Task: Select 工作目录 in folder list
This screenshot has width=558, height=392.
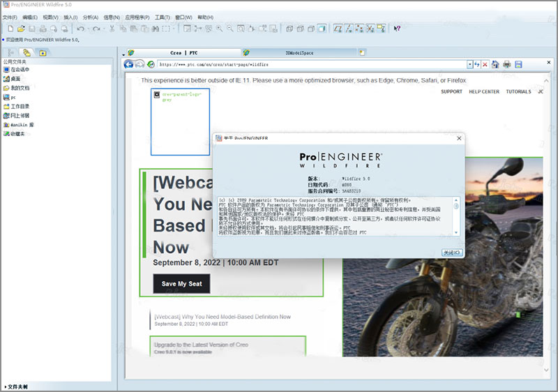Action: (x=20, y=106)
